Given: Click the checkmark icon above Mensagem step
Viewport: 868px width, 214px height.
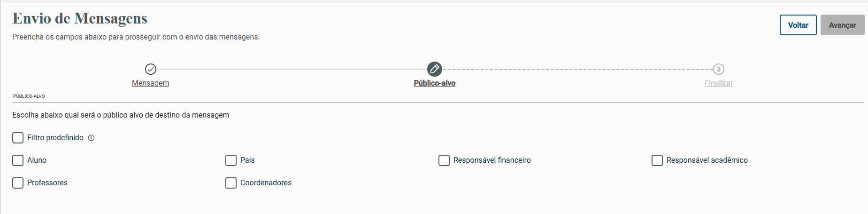Looking at the screenshot, I should (150, 69).
